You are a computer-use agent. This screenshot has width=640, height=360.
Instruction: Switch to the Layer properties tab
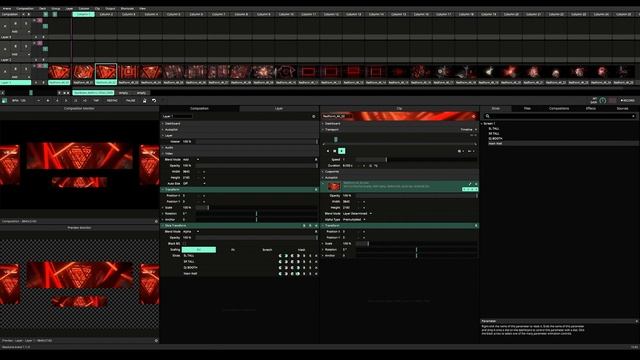(x=279, y=109)
